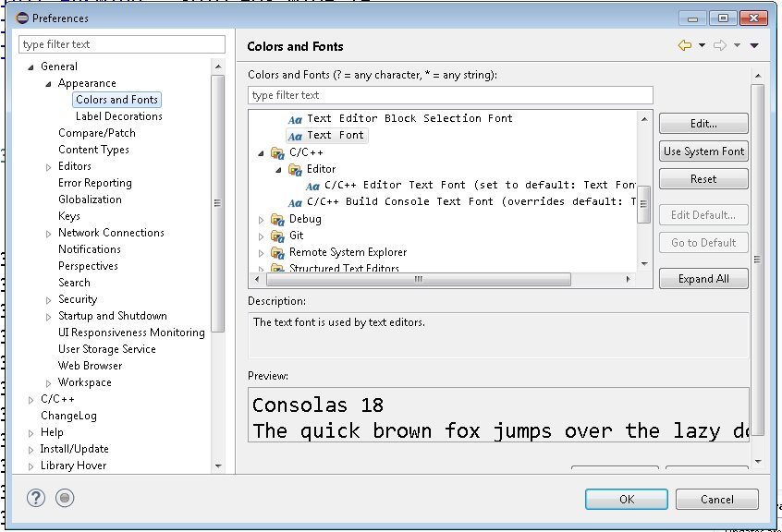Collapse the Editor subcategory in fonts tree
The image size is (782, 532).
278,170
